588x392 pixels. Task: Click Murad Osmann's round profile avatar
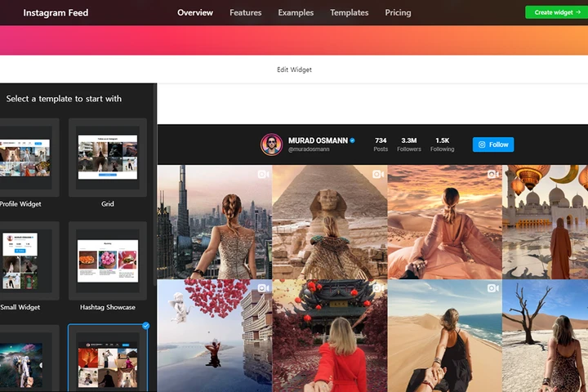pos(272,145)
